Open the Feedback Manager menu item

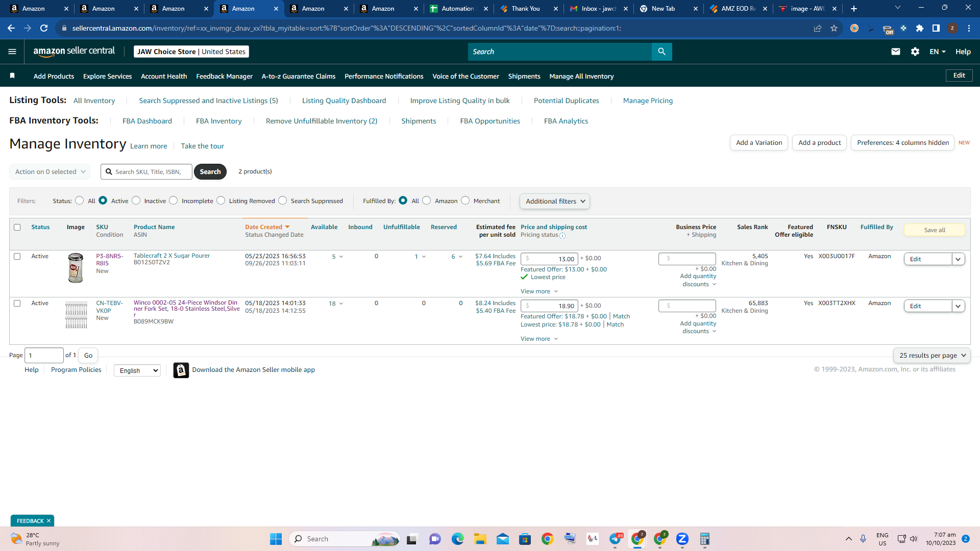(225, 76)
